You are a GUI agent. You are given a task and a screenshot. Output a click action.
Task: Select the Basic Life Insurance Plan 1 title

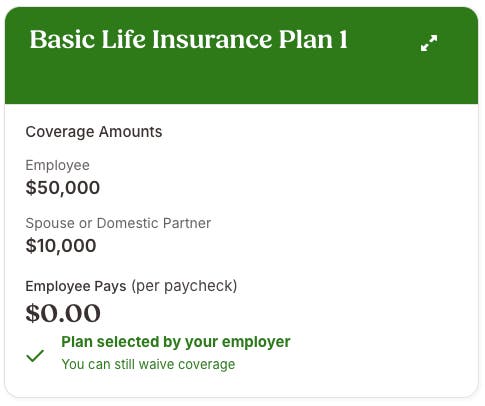(x=189, y=40)
